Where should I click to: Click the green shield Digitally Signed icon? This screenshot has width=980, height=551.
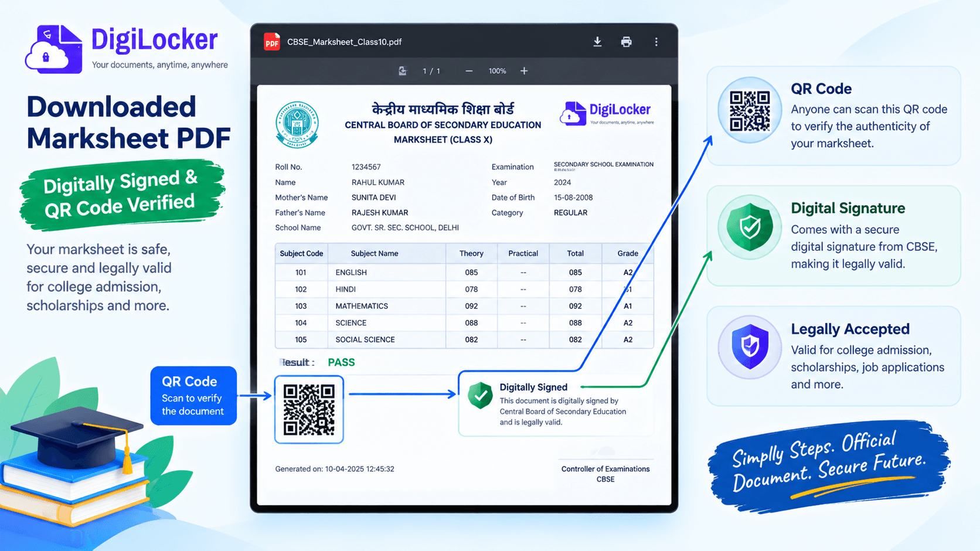(480, 395)
